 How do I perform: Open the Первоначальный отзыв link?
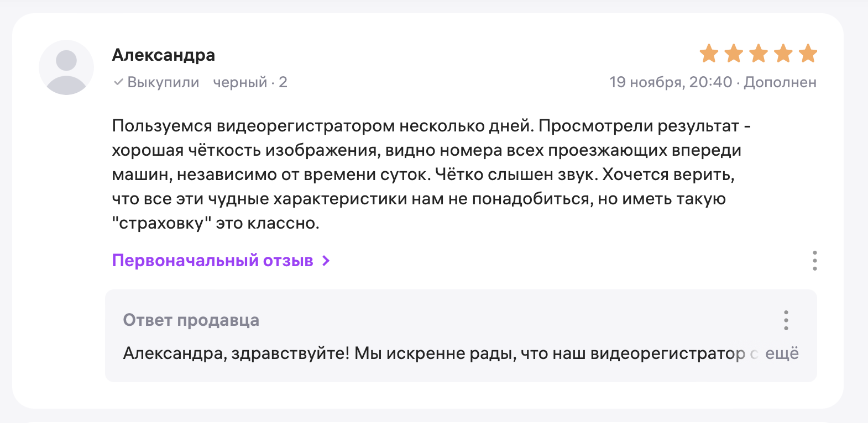point(213,261)
